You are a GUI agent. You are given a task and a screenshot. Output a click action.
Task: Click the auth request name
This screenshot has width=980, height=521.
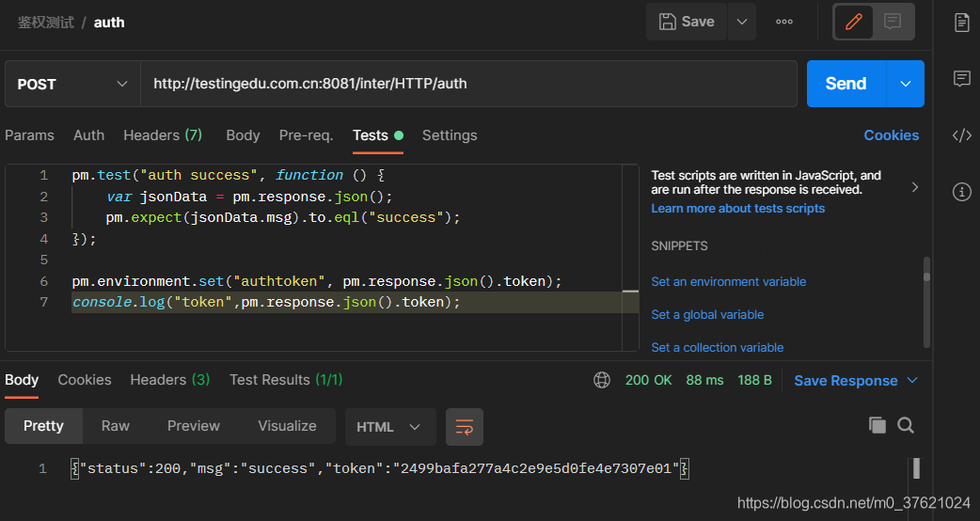point(109,23)
